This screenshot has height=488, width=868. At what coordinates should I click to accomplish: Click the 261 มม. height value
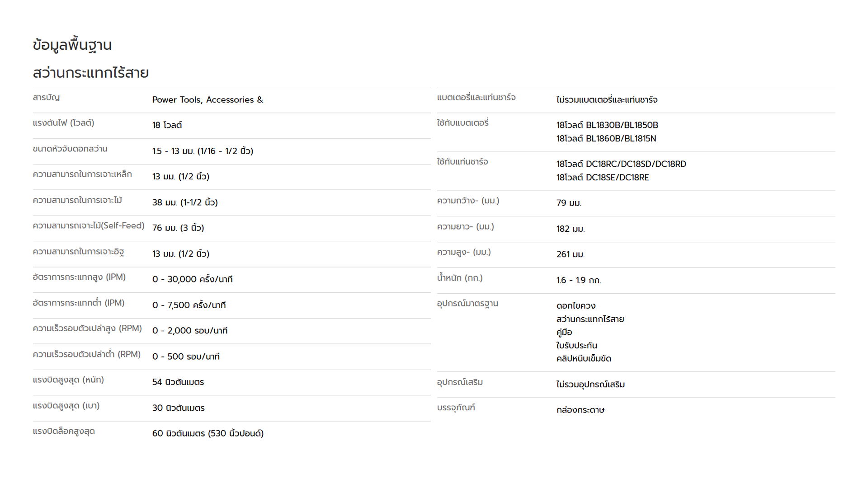point(571,254)
